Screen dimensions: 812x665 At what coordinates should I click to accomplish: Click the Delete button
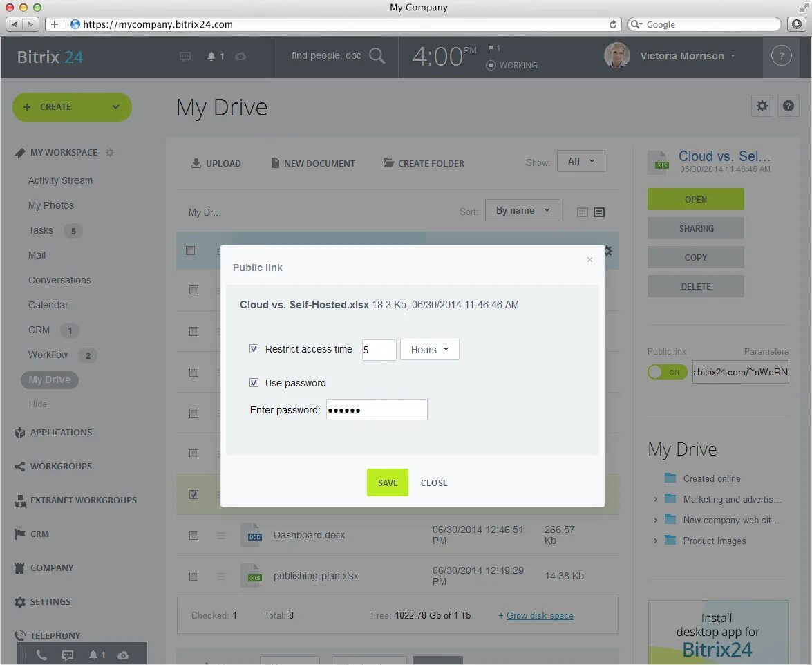coord(695,286)
